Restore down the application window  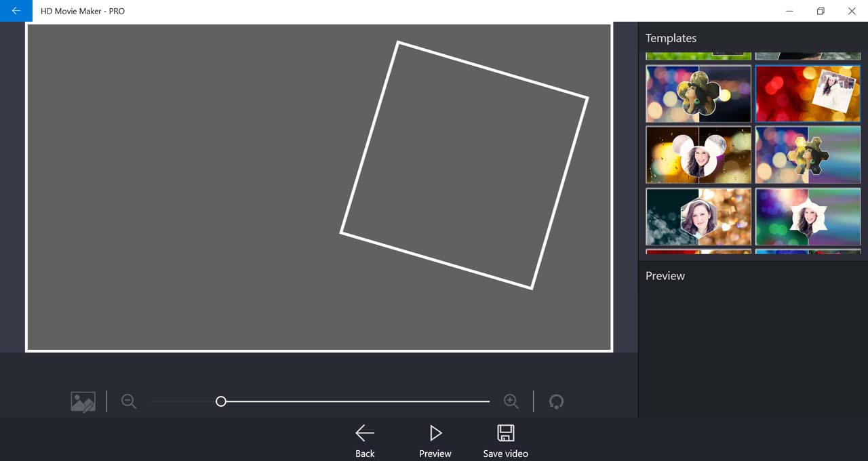pos(821,11)
